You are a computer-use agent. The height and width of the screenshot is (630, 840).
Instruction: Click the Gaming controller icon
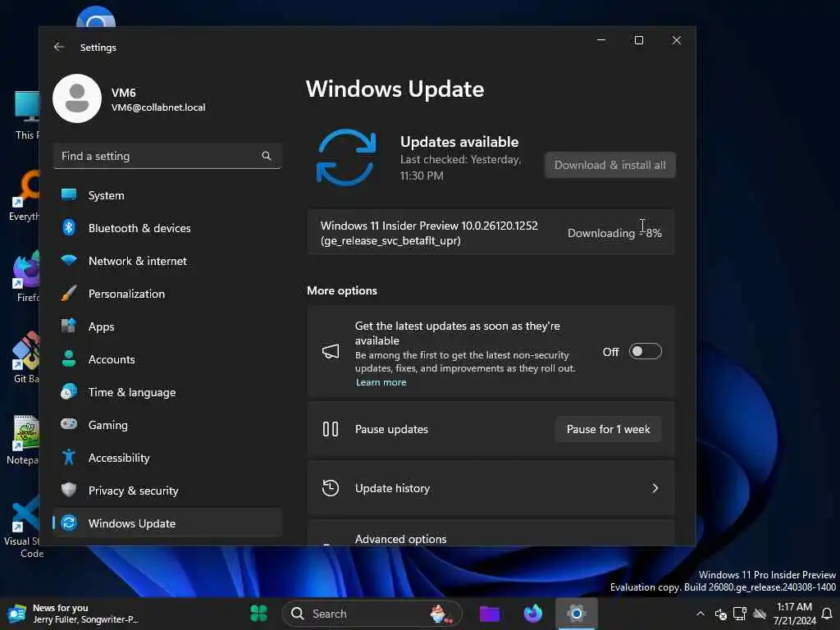tap(69, 424)
